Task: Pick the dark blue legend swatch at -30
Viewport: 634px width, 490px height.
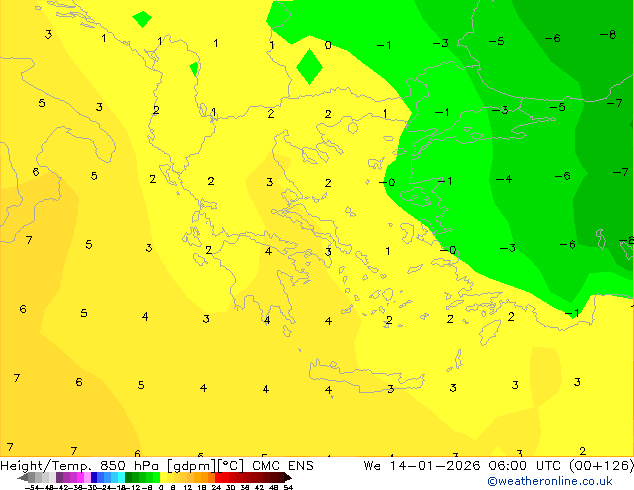Action: pyautogui.click(x=94, y=477)
